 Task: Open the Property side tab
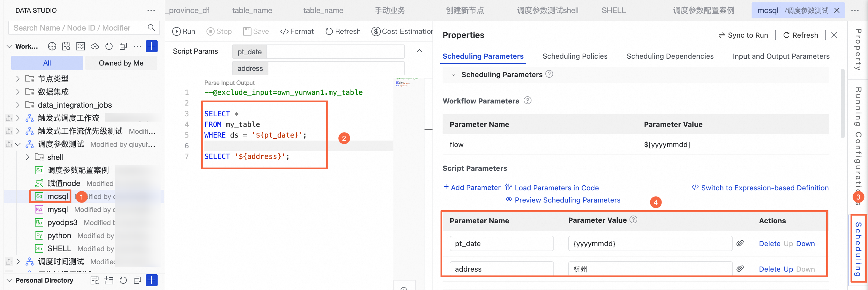(858, 49)
